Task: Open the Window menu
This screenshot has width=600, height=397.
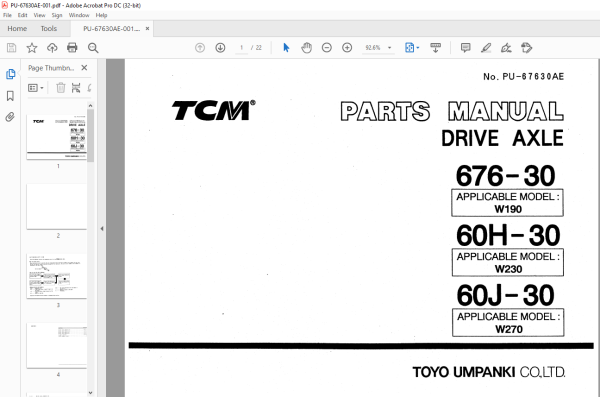Action: pyautogui.click(x=79, y=15)
